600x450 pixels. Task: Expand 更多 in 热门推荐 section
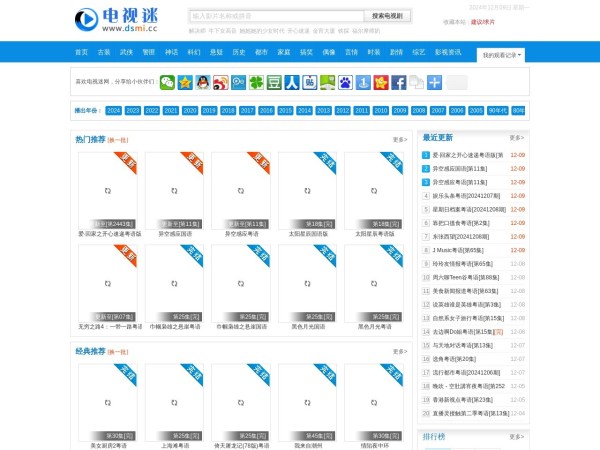pos(400,140)
